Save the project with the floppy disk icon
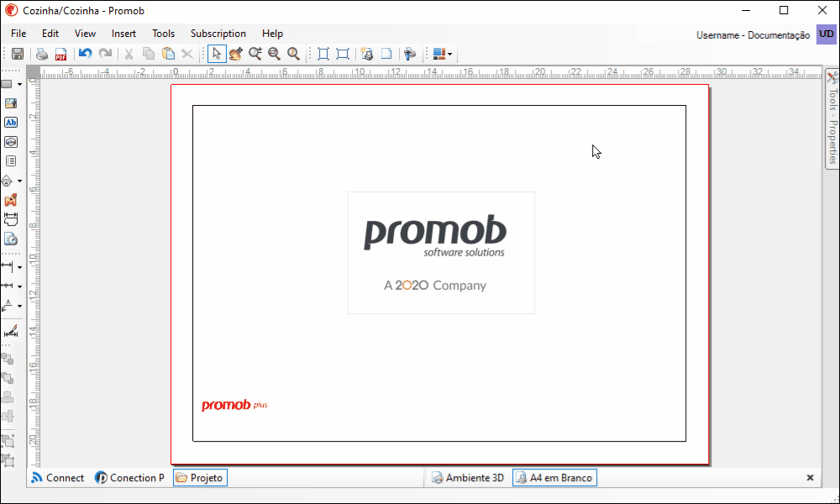840x504 pixels. [x=18, y=54]
